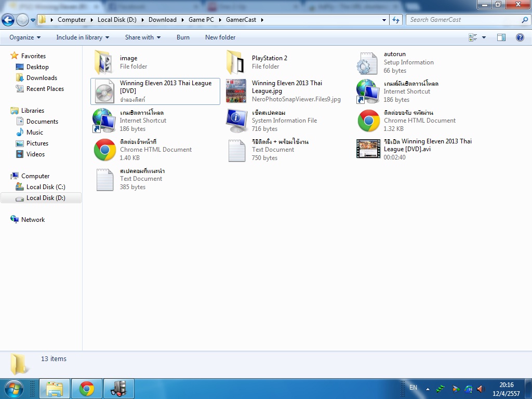Screen dimensions: 532x399
Task: Select the Internet Shortcut icon below autorun
Action: (x=368, y=91)
